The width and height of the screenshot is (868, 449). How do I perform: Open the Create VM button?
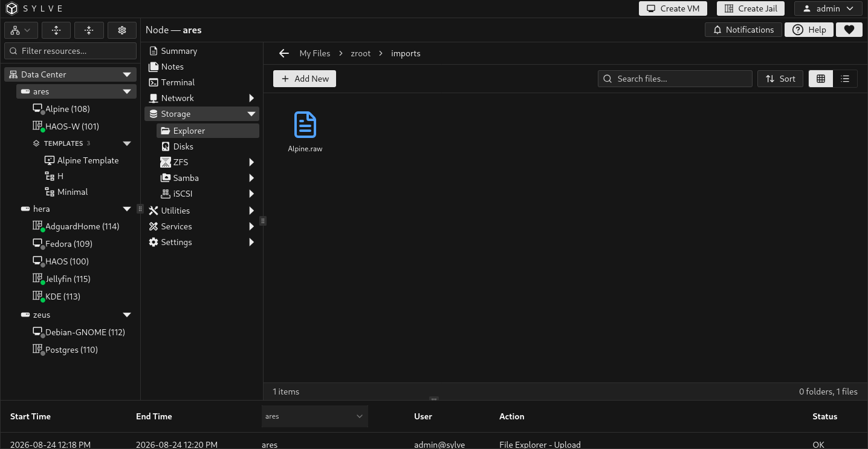click(673, 8)
